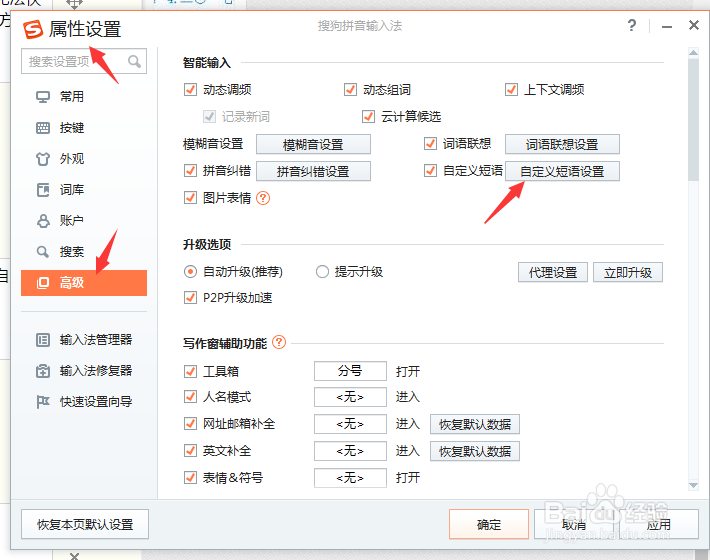Open 词语联想设置 button
The image size is (710, 560).
point(562,144)
